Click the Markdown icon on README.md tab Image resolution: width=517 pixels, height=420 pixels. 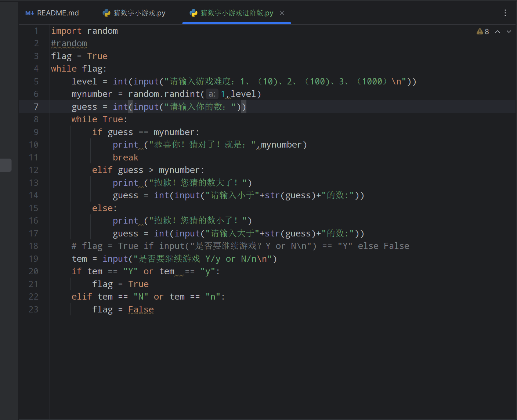coord(30,13)
